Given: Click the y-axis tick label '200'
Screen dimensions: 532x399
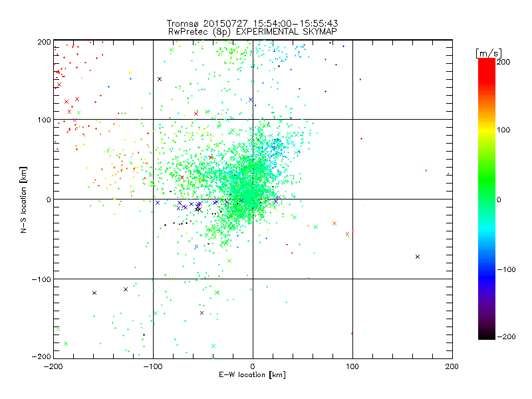Looking at the screenshot, I should 44,42.
